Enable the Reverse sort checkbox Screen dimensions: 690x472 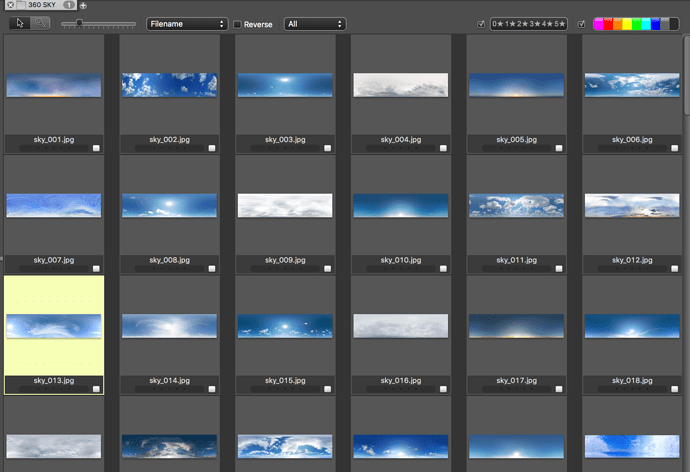(237, 25)
